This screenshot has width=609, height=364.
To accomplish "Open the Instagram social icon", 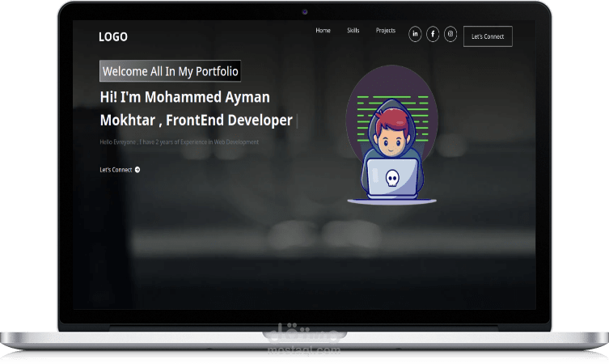I will click(450, 34).
